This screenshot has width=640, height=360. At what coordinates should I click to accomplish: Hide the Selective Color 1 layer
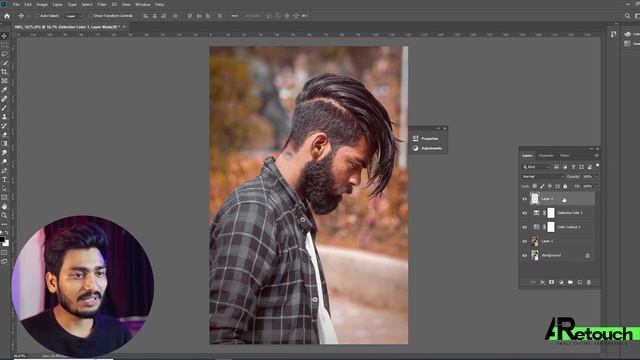pos(524,213)
